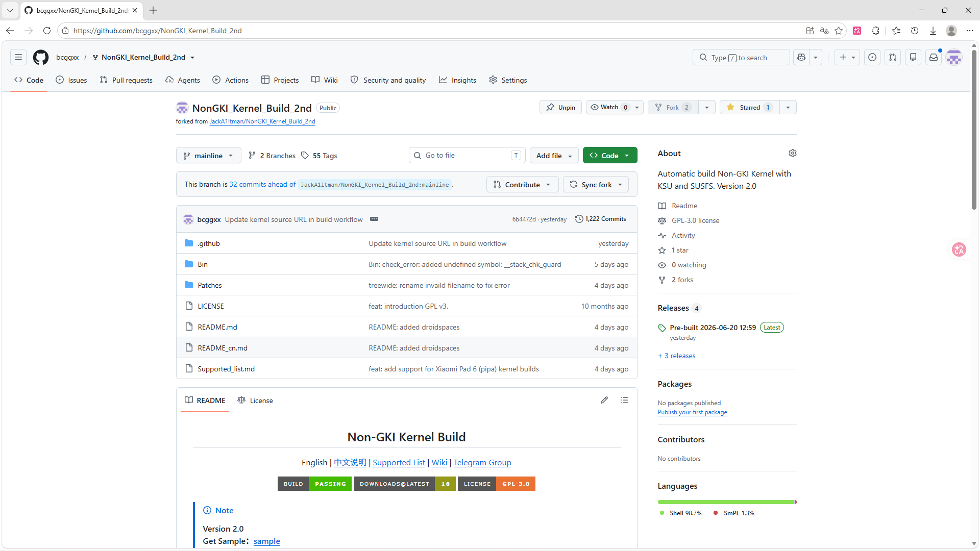Open Fork options dropdown arrow
This screenshot has width=980, height=551.
click(x=707, y=107)
